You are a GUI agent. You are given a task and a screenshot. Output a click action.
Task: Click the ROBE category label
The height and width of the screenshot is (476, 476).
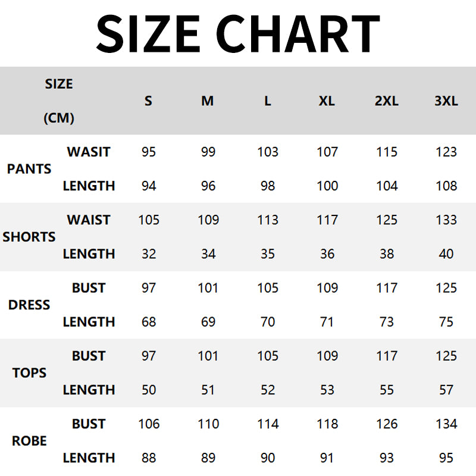point(29,441)
